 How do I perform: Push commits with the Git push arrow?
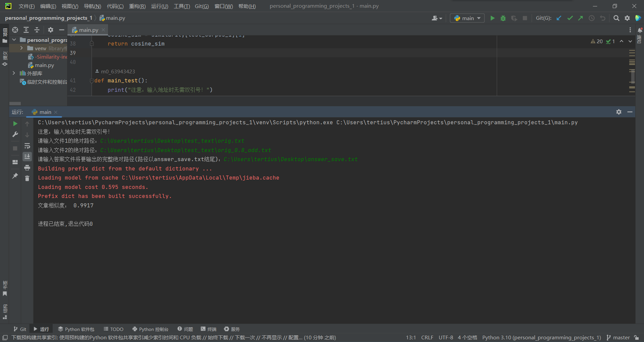tap(581, 18)
